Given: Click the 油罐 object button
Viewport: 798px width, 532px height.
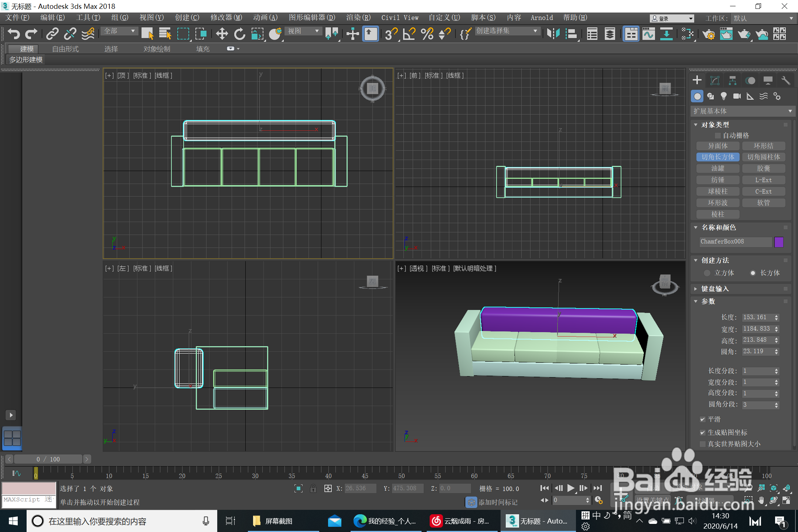Looking at the screenshot, I should [718, 168].
